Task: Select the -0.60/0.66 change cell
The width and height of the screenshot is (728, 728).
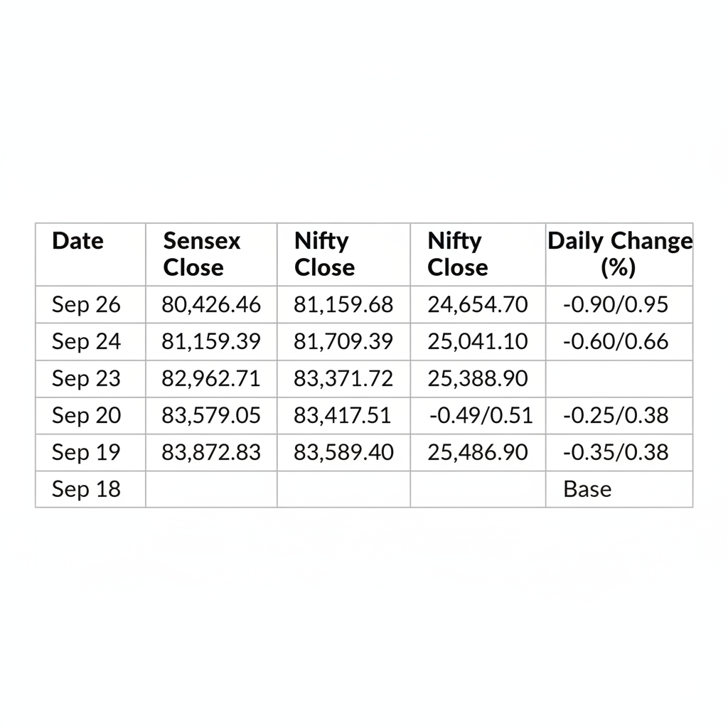Action: point(616,342)
